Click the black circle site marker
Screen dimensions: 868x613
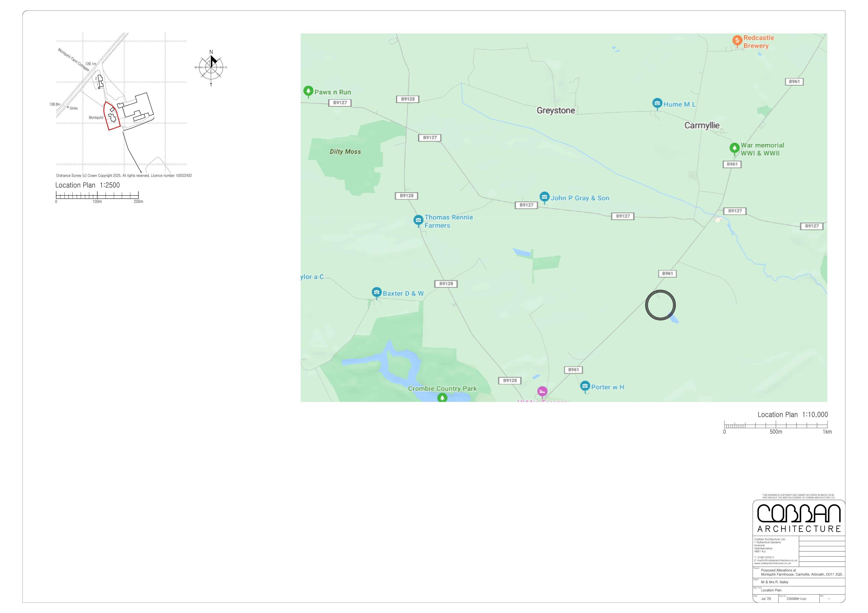coord(661,305)
